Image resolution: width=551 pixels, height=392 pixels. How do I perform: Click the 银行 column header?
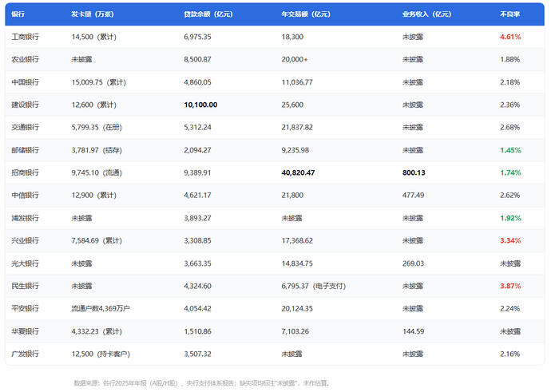coord(18,14)
